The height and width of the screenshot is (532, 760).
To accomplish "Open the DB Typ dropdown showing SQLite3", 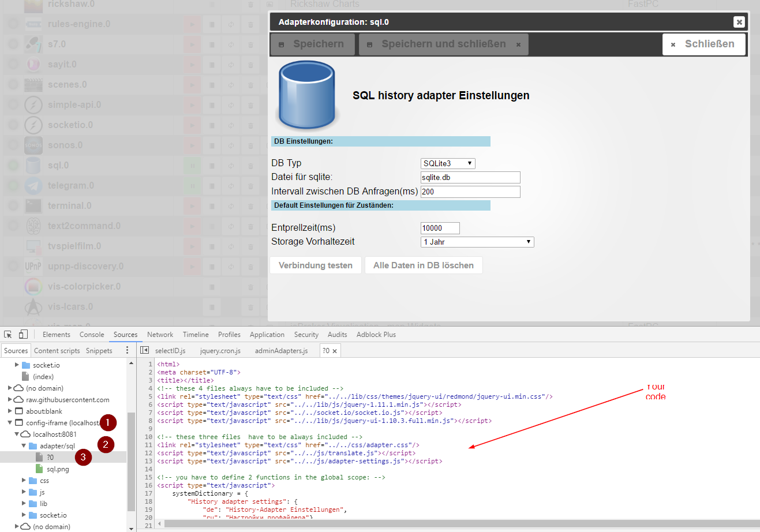I will tap(448, 163).
